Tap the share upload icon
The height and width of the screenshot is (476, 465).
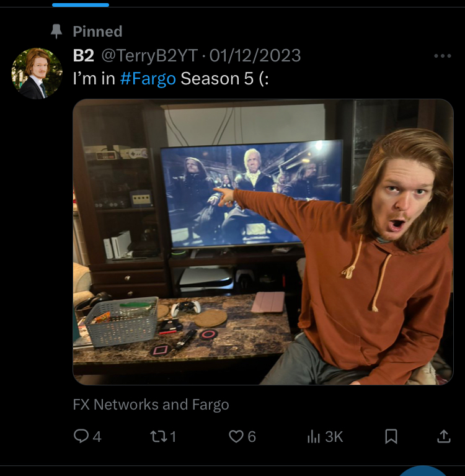443,436
